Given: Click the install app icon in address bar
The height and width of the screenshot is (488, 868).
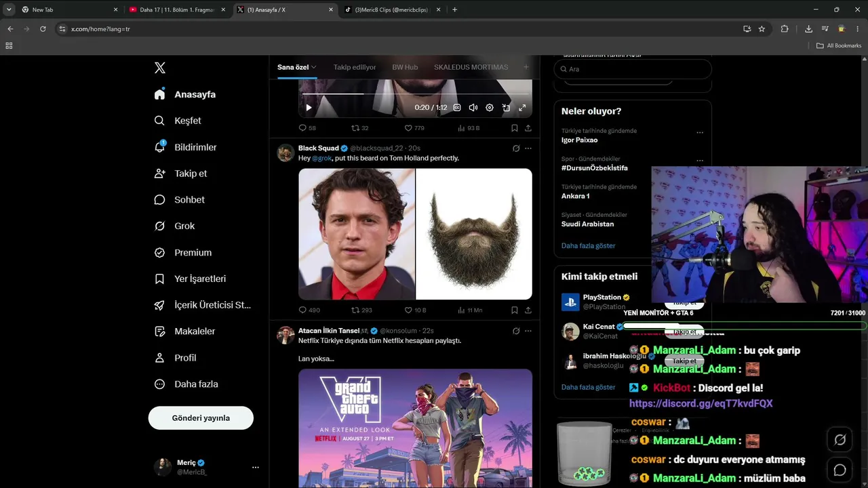Looking at the screenshot, I should point(747,29).
